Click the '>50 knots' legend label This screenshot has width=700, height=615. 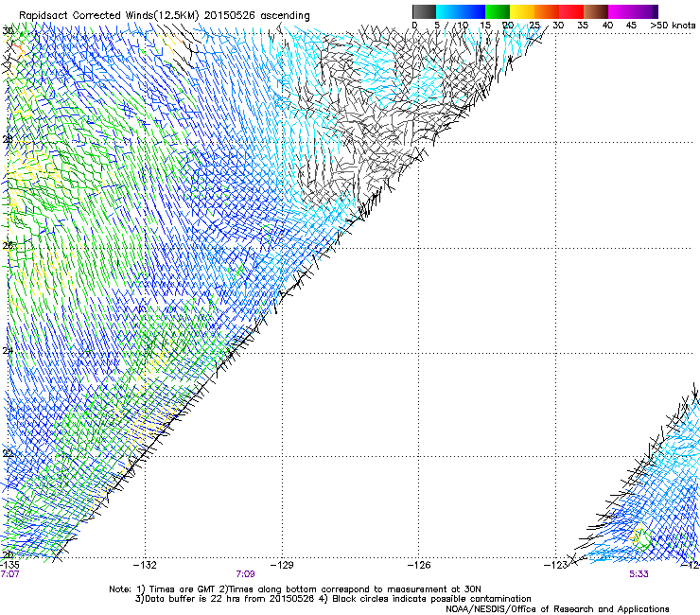point(673,25)
